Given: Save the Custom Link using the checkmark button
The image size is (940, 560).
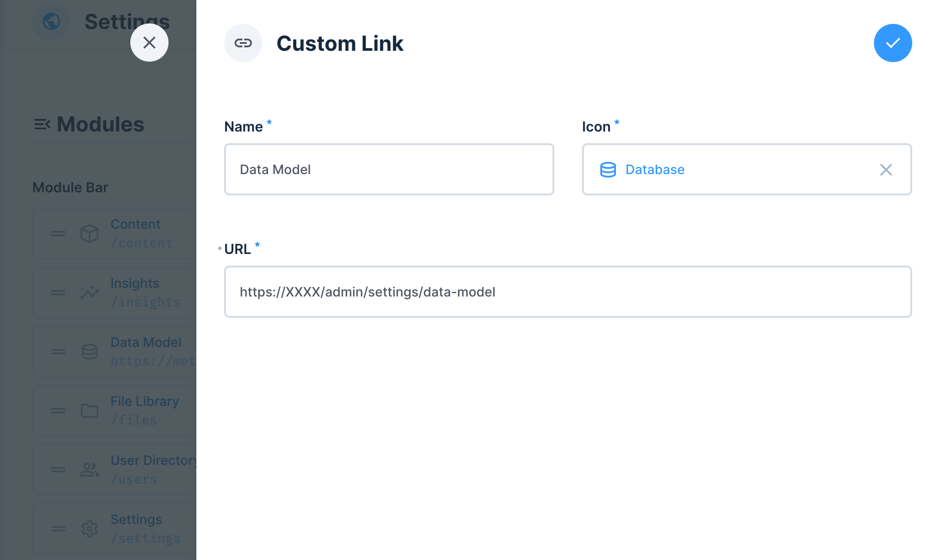Looking at the screenshot, I should tap(892, 43).
